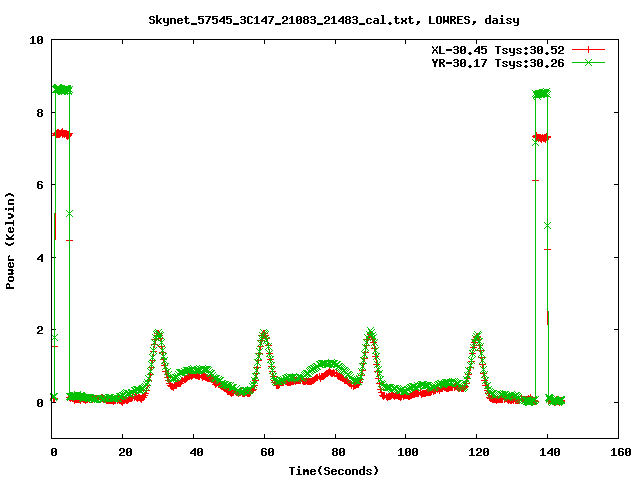Click the x-axis tick label 20
This screenshot has height=480, width=640.
(x=125, y=452)
